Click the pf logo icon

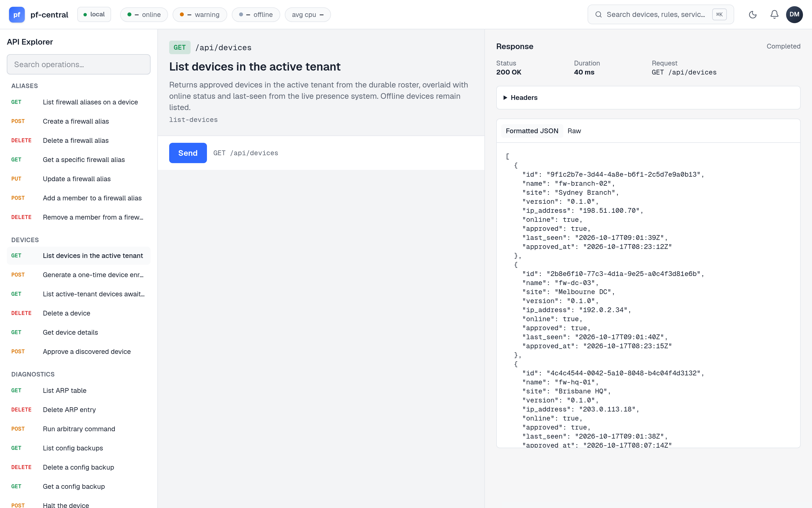tap(17, 14)
